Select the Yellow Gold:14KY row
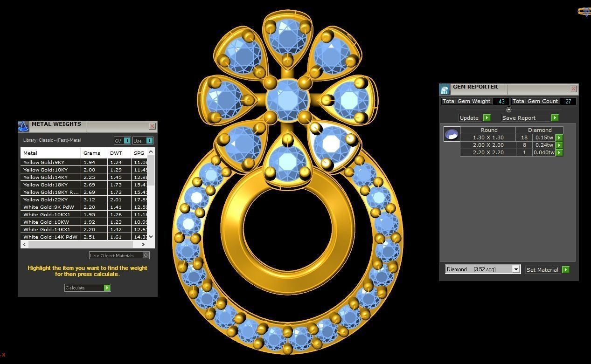Viewport: 591px width, 364px height. coord(84,177)
